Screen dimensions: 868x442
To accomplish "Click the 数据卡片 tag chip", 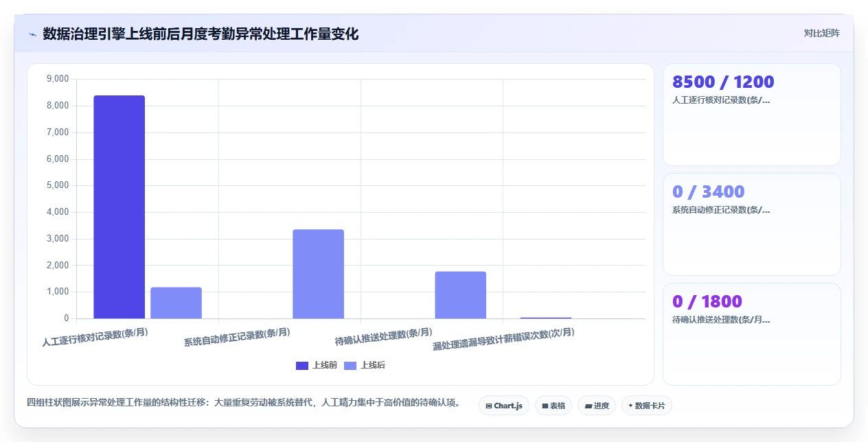I will (647, 406).
